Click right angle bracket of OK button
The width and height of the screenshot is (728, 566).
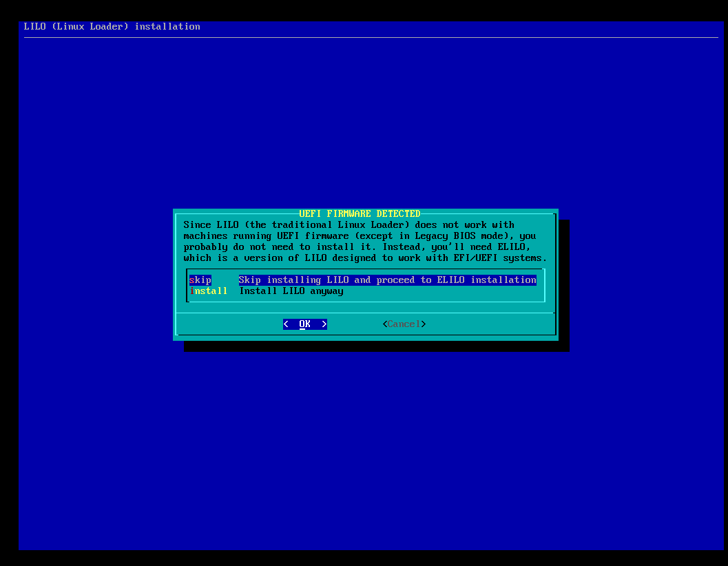(324, 324)
